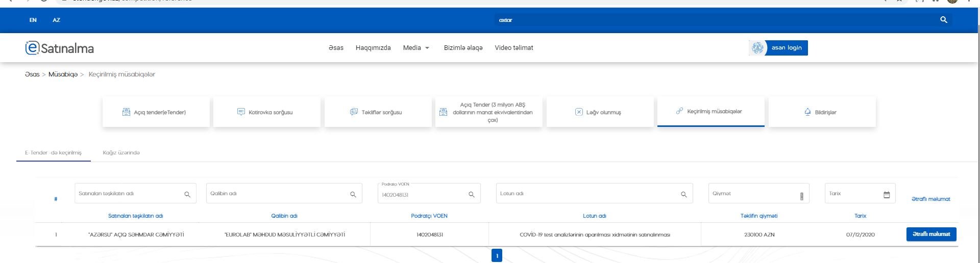Viewport: 980px width, 263px height.
Task: Open the Əsas navigation item
Action: pyautogui.click(x=336, y=48)
